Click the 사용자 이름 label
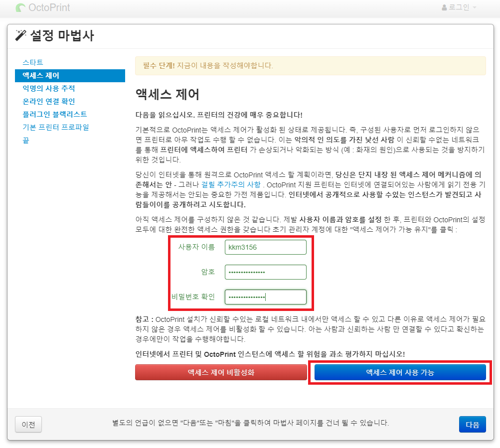Image resolution: width=500 pixels, height=448 pixels. click(196, 247)
